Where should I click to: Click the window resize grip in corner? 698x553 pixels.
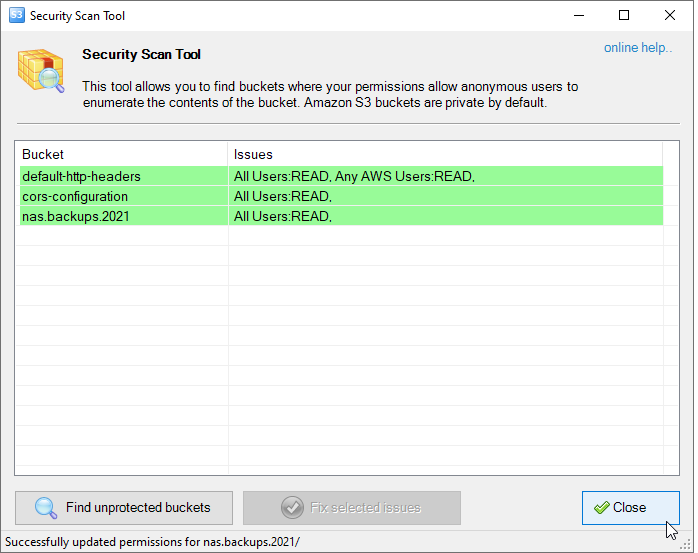pyautogui.click(x=686, y=545)
